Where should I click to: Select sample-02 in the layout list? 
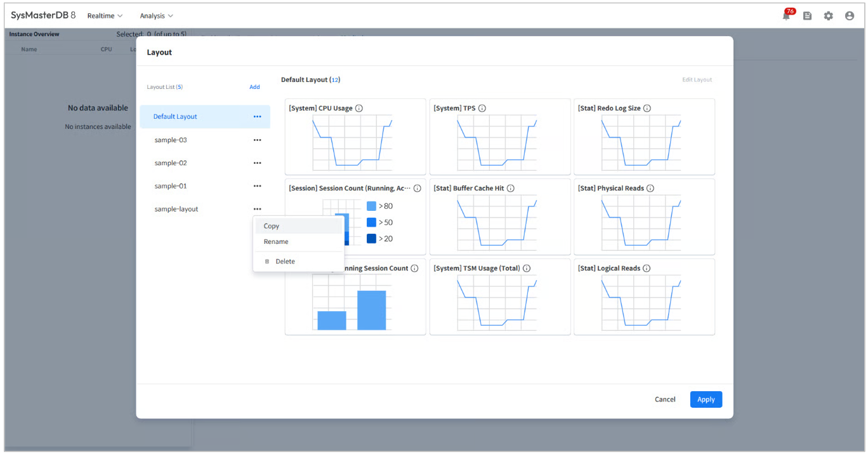(x=171, y=163)
